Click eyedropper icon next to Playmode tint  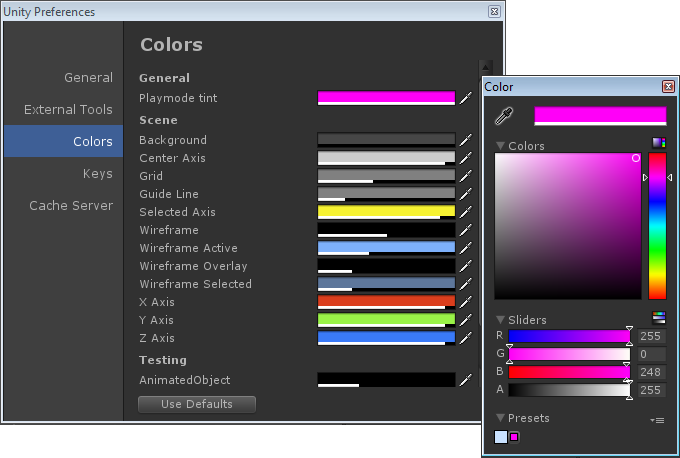tap(464, 98)
